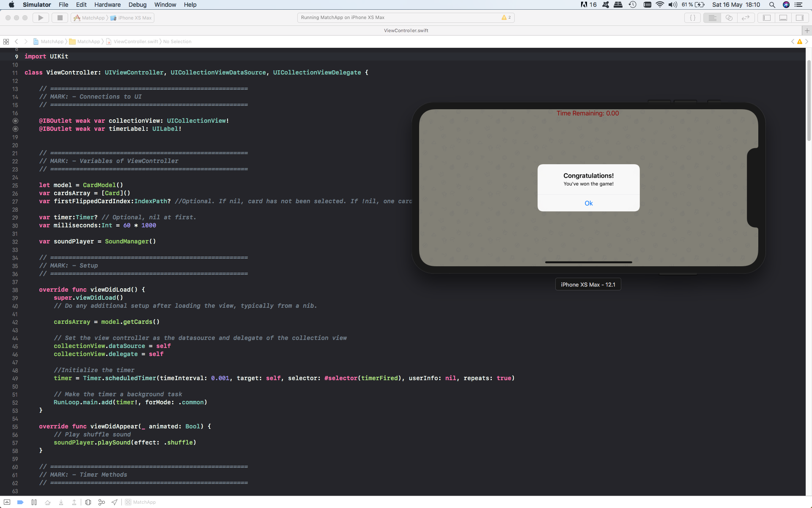This screenshot has width=812, height=508.
Task: Open the Hardware menu
Action: [x=107, y=5]
